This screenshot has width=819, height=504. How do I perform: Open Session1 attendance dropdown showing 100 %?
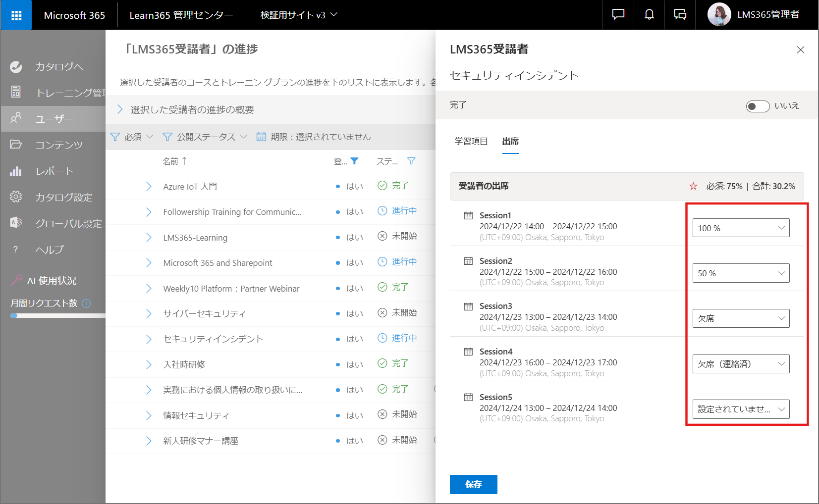tap(741, 228)
